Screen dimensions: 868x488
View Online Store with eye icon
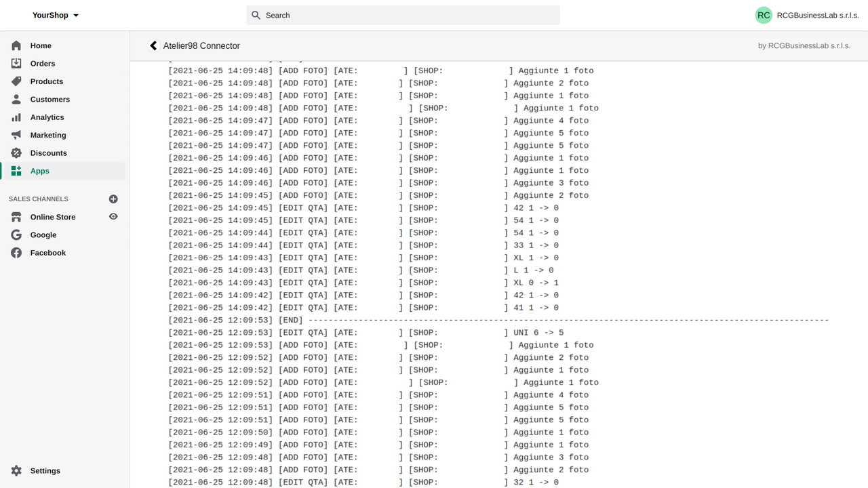tap(113, 217)
